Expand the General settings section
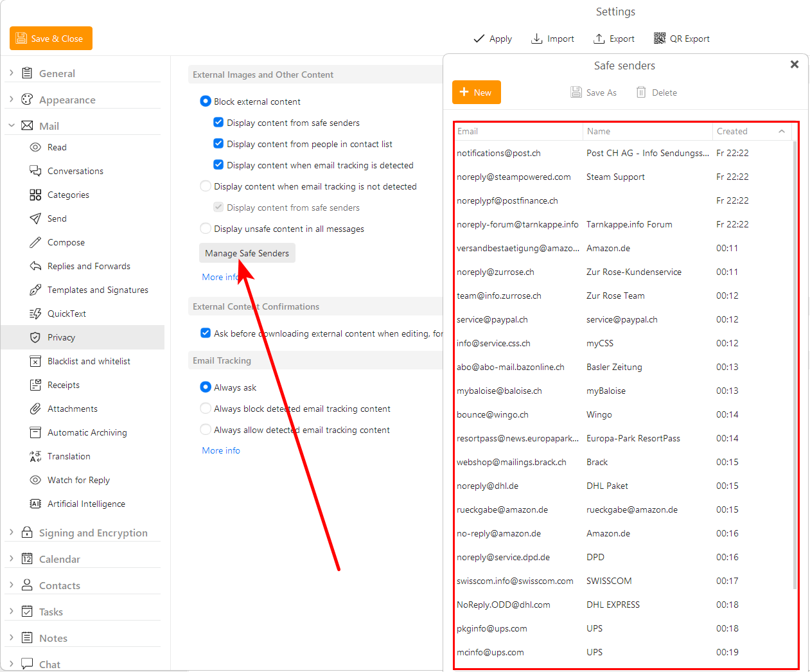810x672 pixels. click(x=12, y=73)
